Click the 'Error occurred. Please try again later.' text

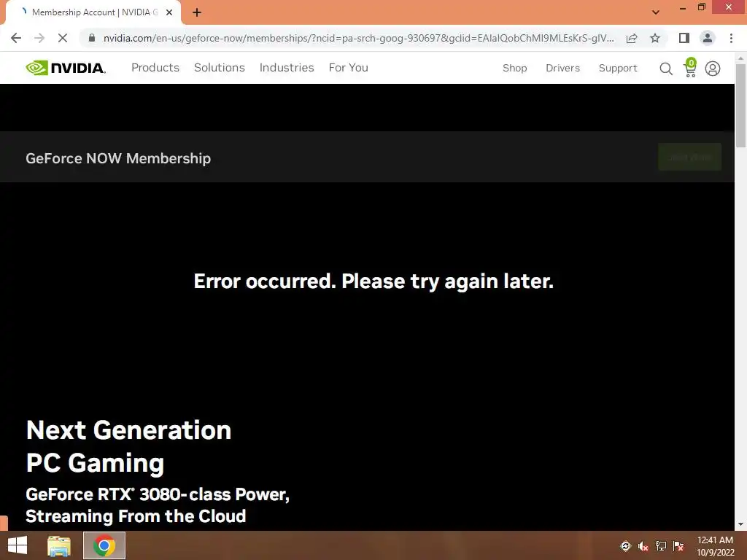[x=373, y=281]
